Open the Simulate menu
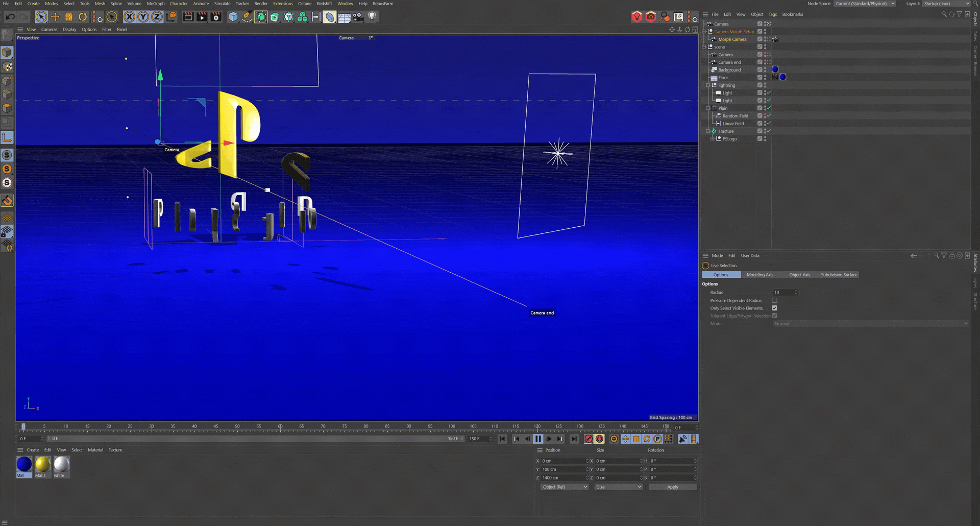The height and width of the screenshot is (526, 980). (222, 4)
